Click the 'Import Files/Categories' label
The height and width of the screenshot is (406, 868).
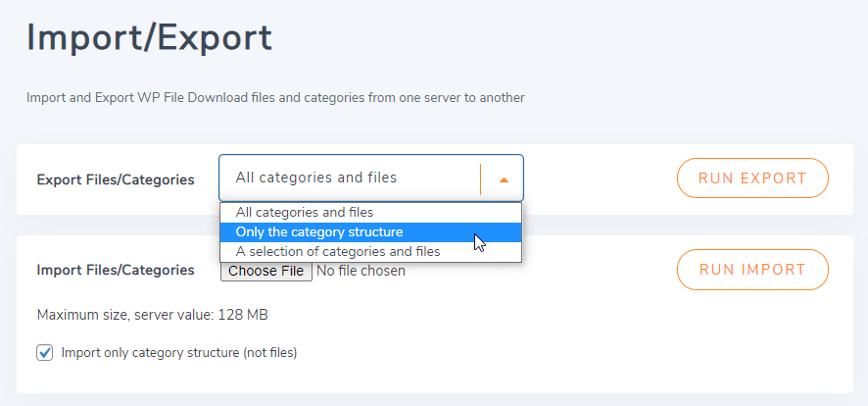tap(115, 270)
